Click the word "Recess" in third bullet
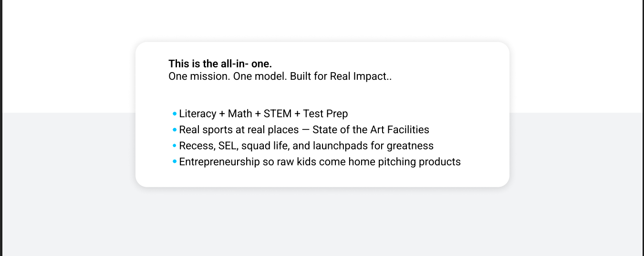This screenshot has height=256, width=644. tap(196, 146)
